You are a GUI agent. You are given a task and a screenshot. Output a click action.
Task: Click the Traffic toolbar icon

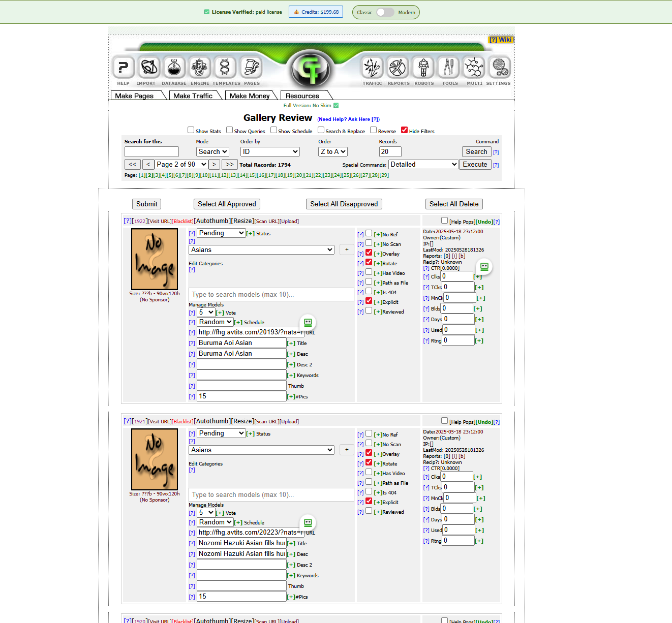pyautogui.click(x=372, y=68)
